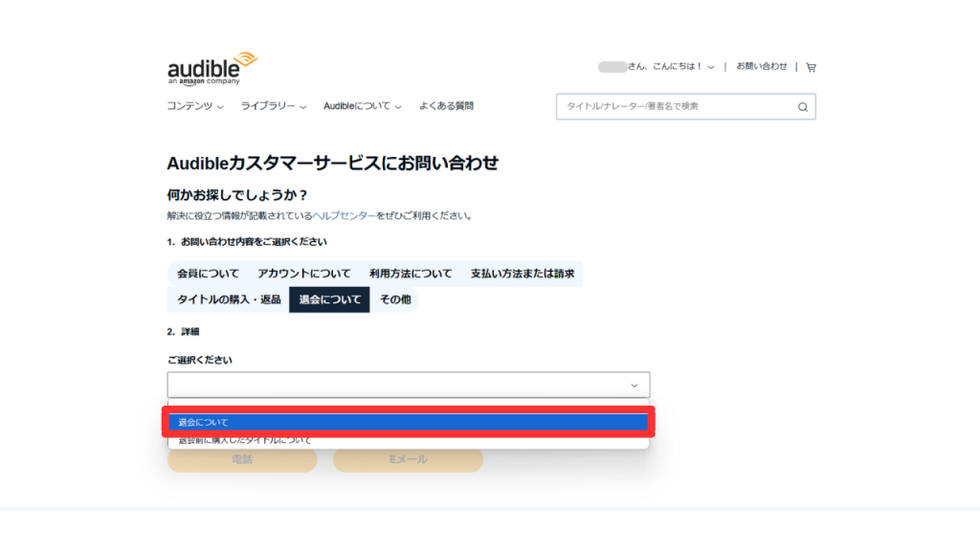This screenshot has width=980, height=551.
Task: Expand the コンテンツ menu
Action: click(194, 106)
